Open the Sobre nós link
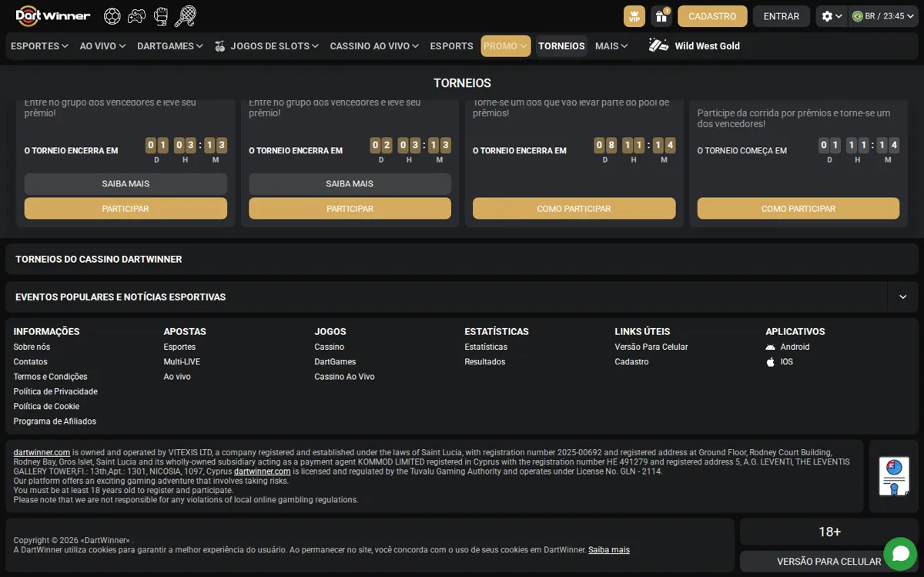 32,347
